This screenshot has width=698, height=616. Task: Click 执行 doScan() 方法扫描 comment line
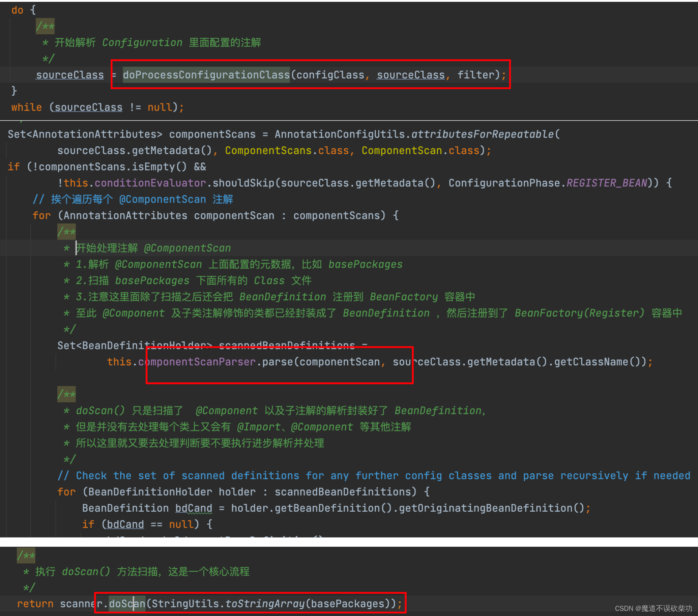pos(137,571)
